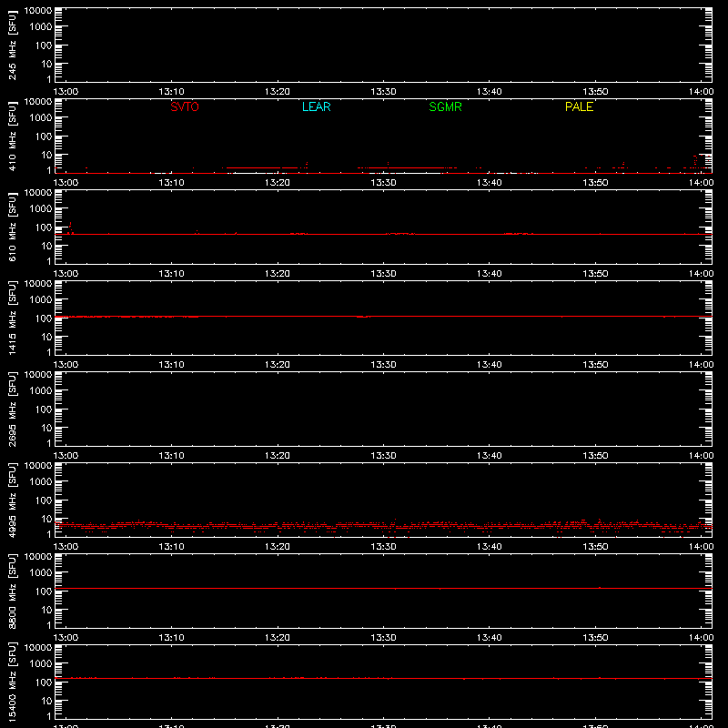Click the green SGMR station label
Image resolution: width=728 pixels, height=728 pixels.
coord(445,106)
